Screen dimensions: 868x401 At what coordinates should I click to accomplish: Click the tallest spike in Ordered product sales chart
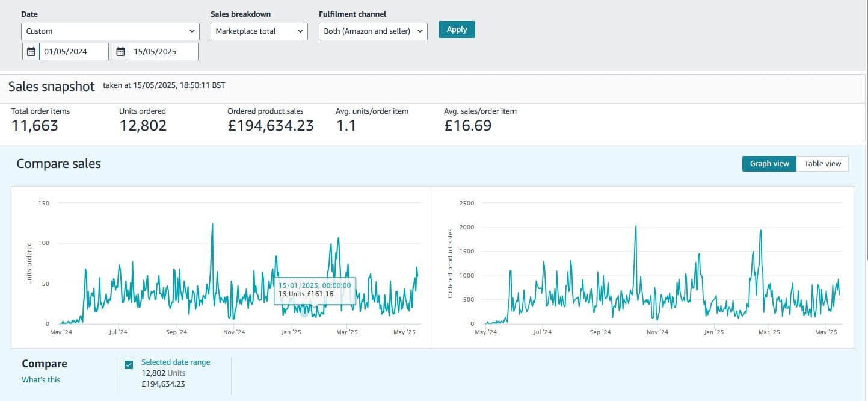pyautogui.click(x=636, y=228)
